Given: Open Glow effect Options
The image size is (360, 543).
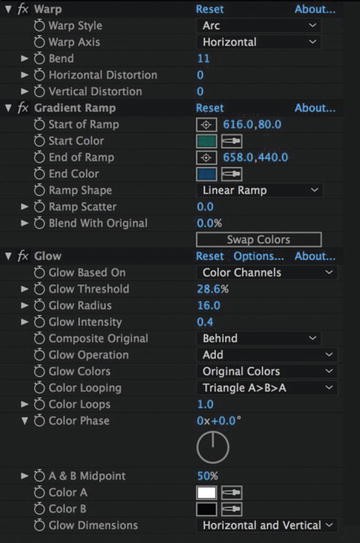Looking at the screenshot, I should coord(258,256).
